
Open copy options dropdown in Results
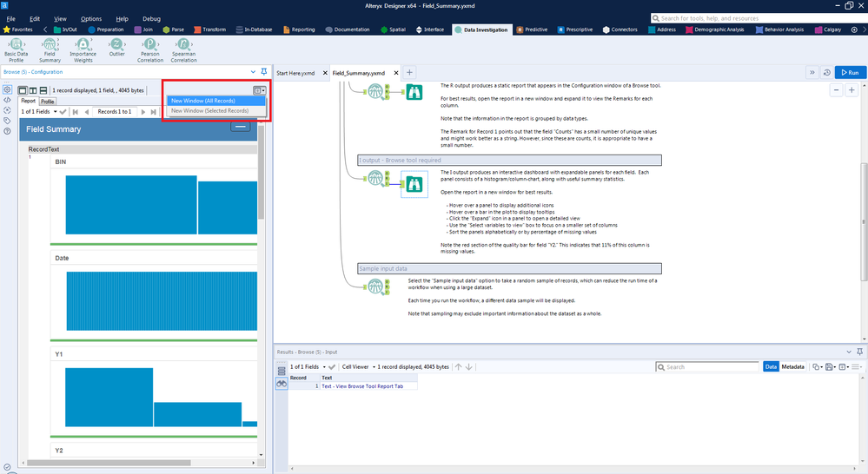click(817, 366)
